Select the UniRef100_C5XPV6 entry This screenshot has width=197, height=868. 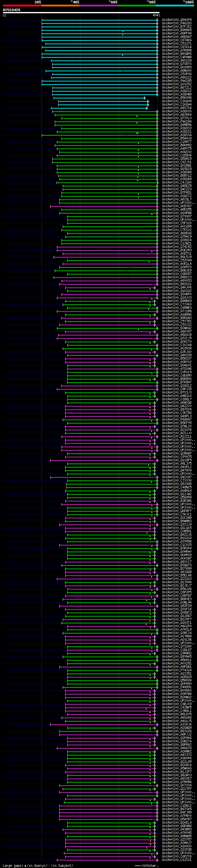click(177, 74)
